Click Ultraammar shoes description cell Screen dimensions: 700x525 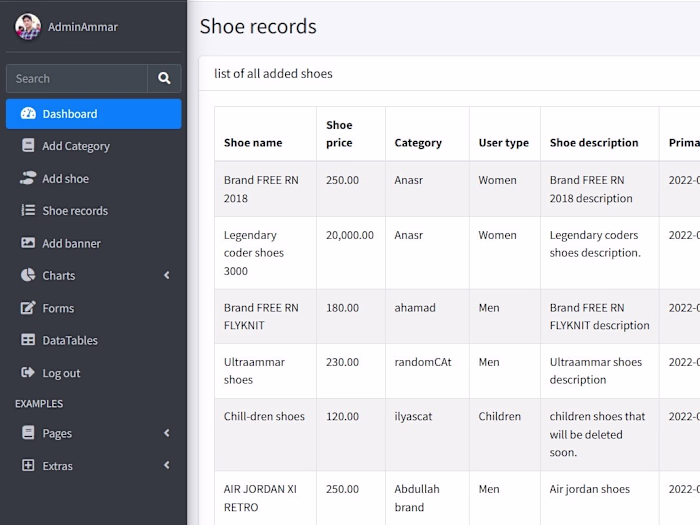pyautogui.click(x=600, y=371)
